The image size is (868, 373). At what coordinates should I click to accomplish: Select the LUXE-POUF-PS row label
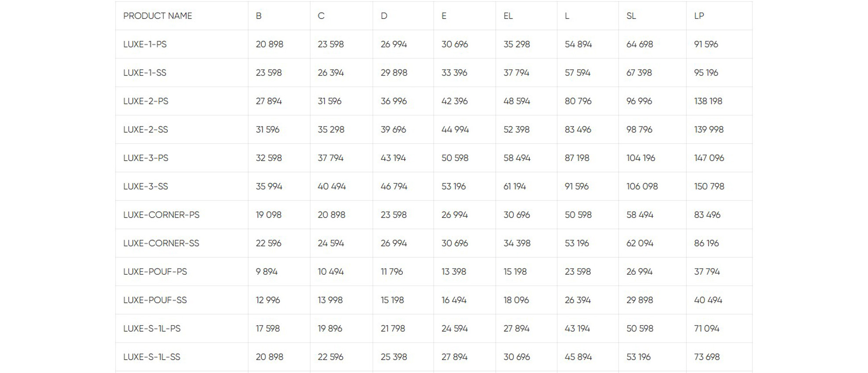click(x=155, y=272)
